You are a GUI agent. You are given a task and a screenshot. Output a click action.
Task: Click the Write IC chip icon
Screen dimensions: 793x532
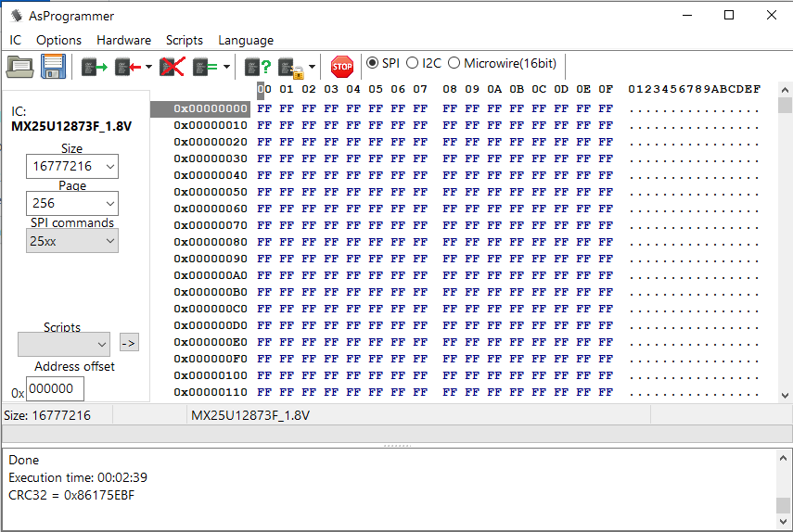127,67
